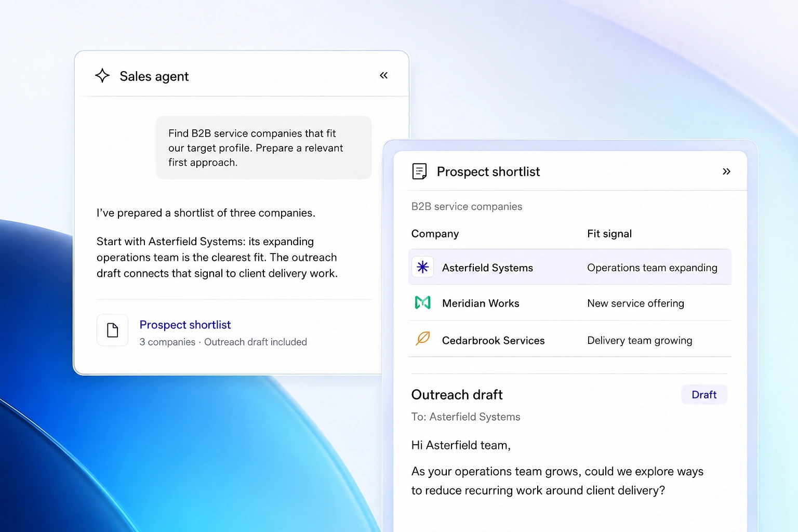Image resolution: width=798 pixels, height=532 pixels.
Task: Click the Sales agent sparkle icon
Action: click(102, 76)
